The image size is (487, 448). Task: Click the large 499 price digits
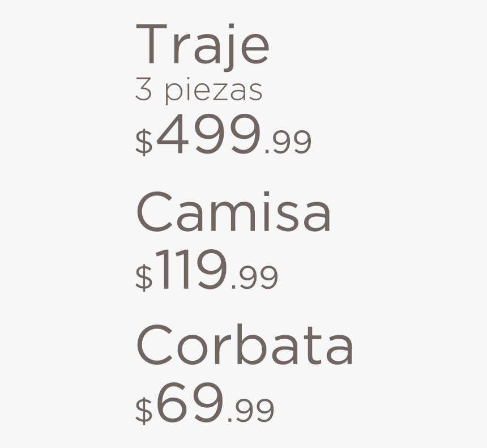(x=208, y=134)
